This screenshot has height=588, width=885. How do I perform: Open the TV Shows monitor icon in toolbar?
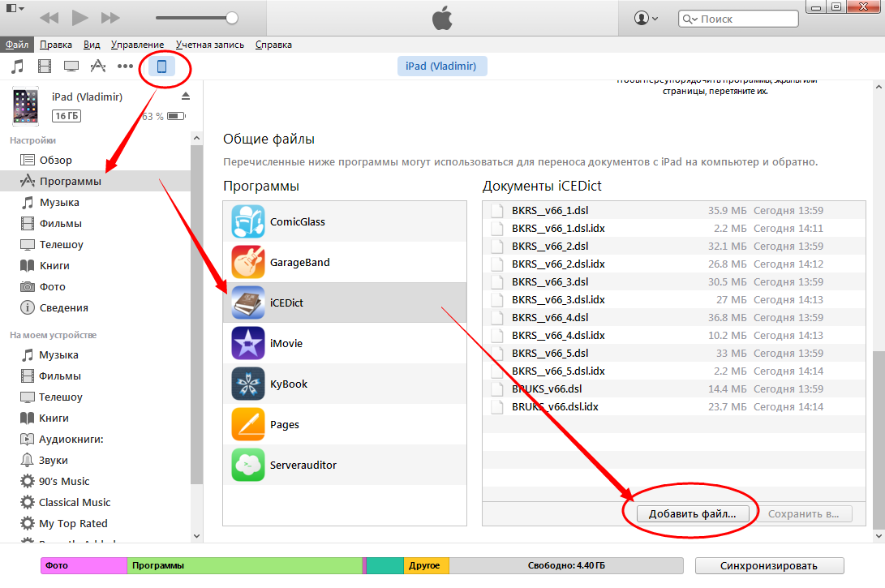pos(71,66)
